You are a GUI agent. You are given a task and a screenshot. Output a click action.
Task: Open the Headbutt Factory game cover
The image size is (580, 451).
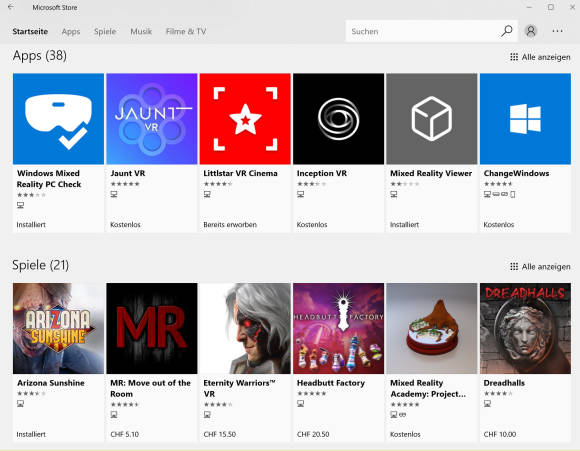tap(338, 329)
